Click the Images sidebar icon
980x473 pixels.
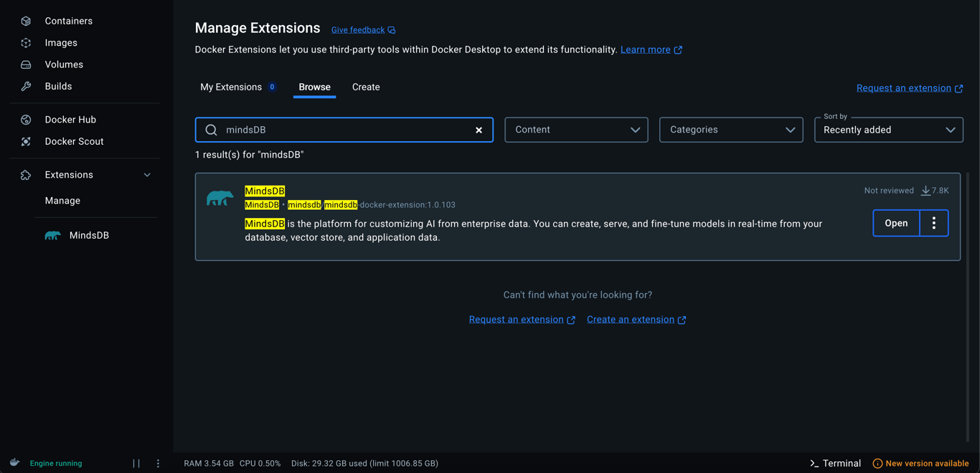[26, 43]
